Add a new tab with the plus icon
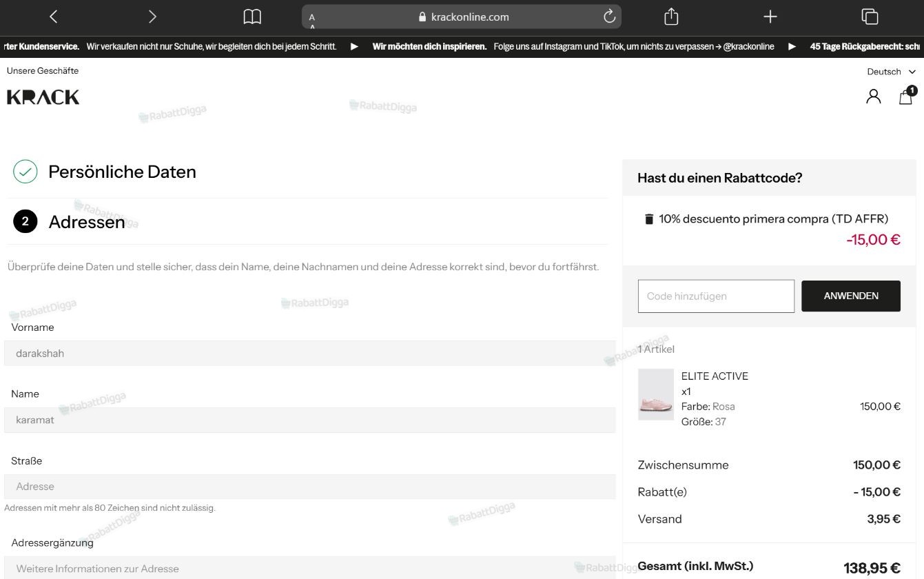Viewport: 924px width, 579px height. tap(770, 17)
